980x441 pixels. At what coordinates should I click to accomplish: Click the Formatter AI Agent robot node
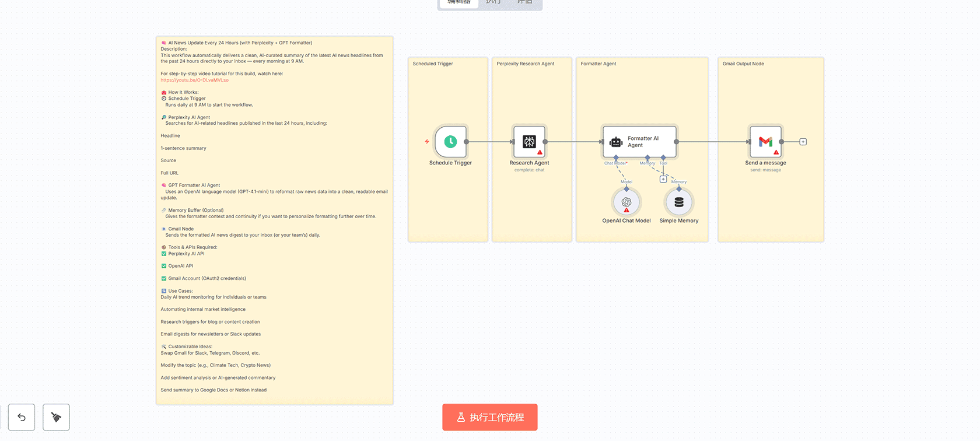pos(639,142)
